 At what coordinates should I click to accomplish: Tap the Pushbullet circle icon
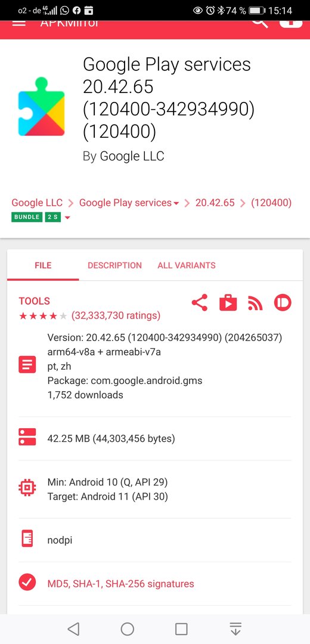[x=283, y=303]
